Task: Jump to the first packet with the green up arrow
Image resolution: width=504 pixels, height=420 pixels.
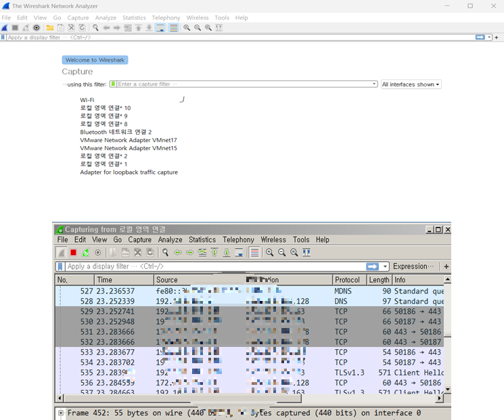Action: (214, 252)
